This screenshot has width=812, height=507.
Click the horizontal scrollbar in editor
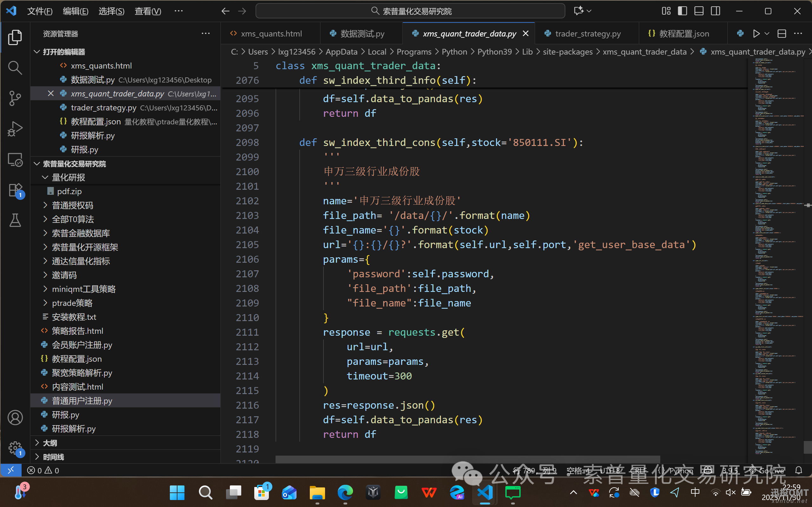468,459
